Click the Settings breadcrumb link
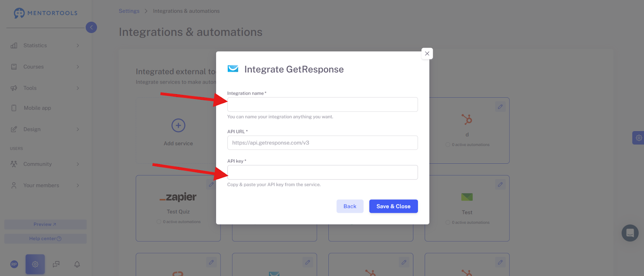The width and height of the screenshot is (644, 276). click(x=129, y=11)
